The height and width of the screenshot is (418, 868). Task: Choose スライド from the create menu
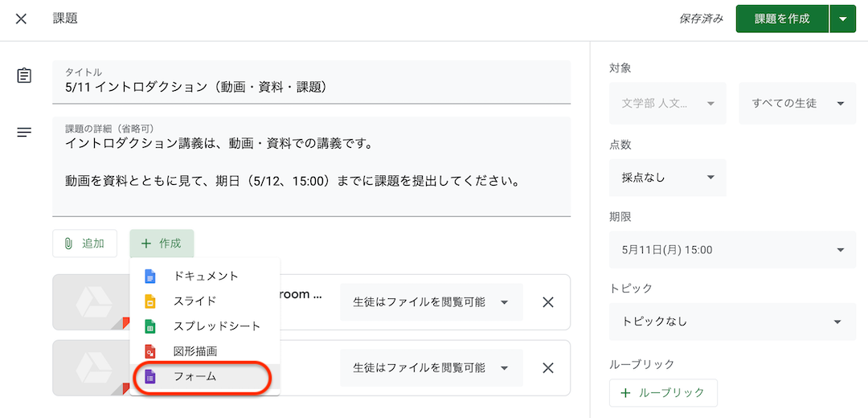click(x=205, y=301)
